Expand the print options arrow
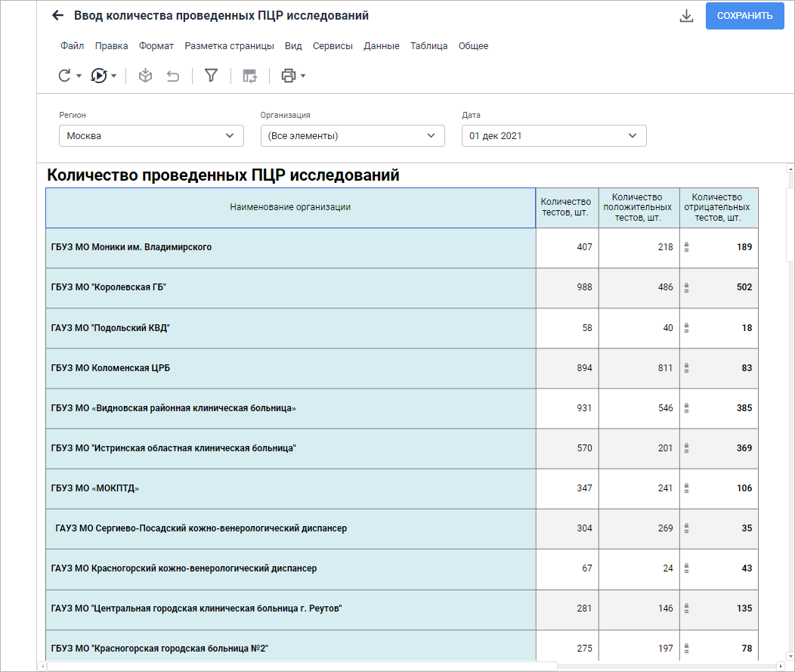 (303, 76)
